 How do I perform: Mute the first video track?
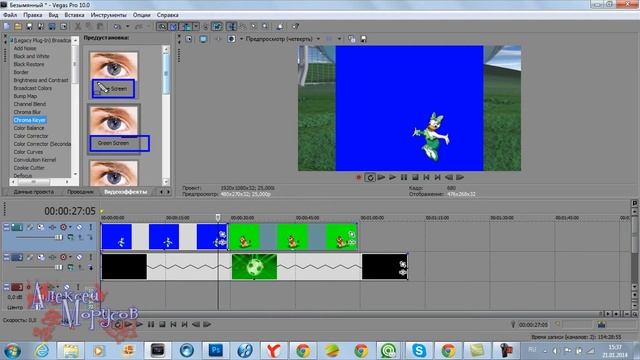click(80, 227)
